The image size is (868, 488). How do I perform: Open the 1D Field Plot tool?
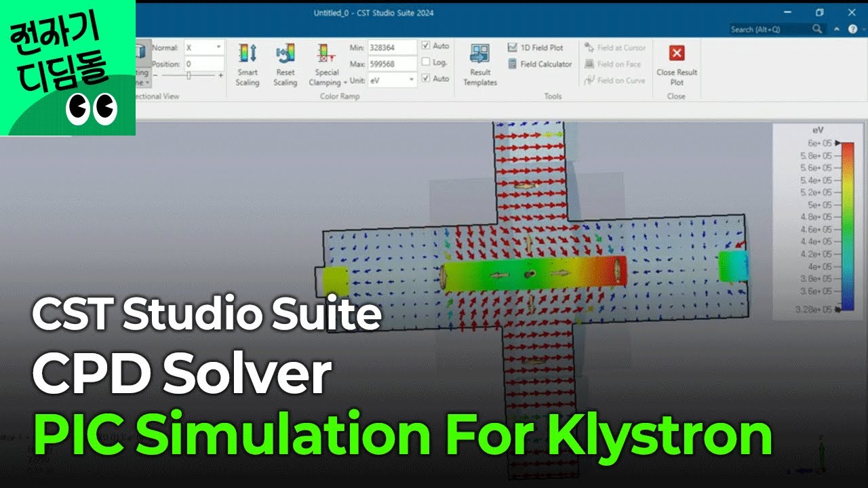pos(536,47)
